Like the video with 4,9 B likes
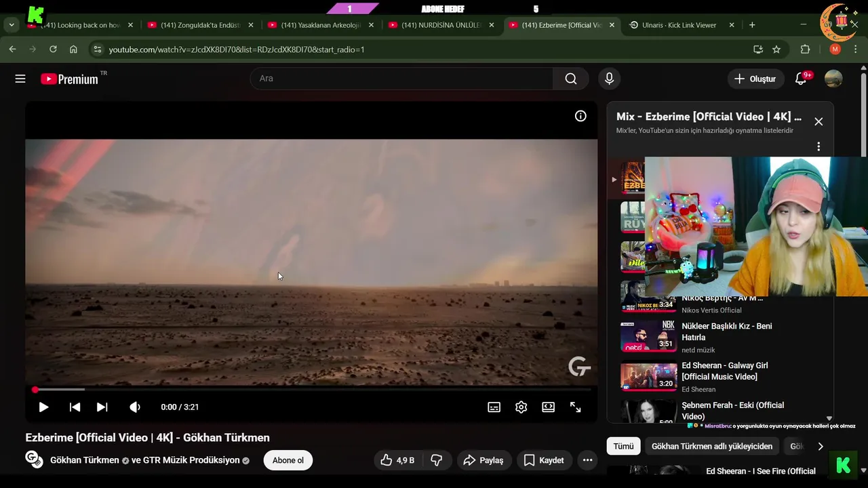 coord(398,460)
